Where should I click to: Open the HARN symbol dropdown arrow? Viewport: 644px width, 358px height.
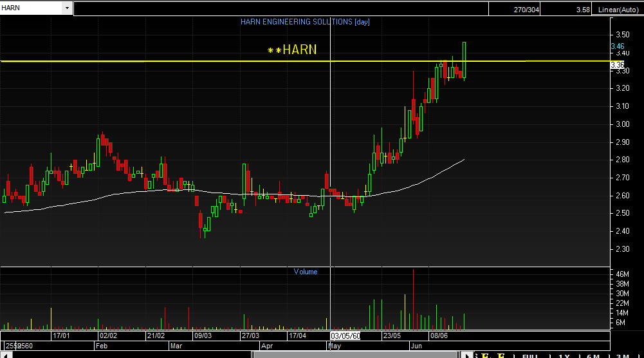pyautogui.click(x=67, y=8)
